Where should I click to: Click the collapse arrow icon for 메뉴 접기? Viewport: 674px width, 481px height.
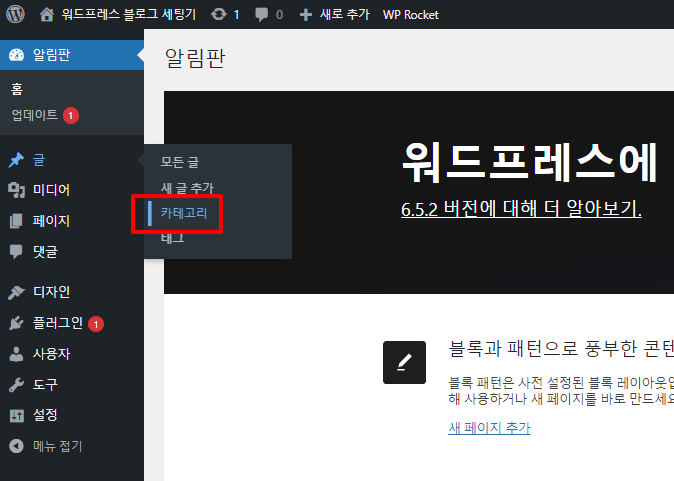[16, 446]
